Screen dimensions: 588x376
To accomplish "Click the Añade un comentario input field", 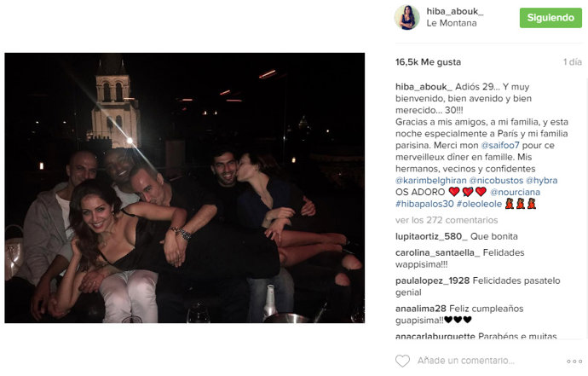I will click(x=466, y=361).
